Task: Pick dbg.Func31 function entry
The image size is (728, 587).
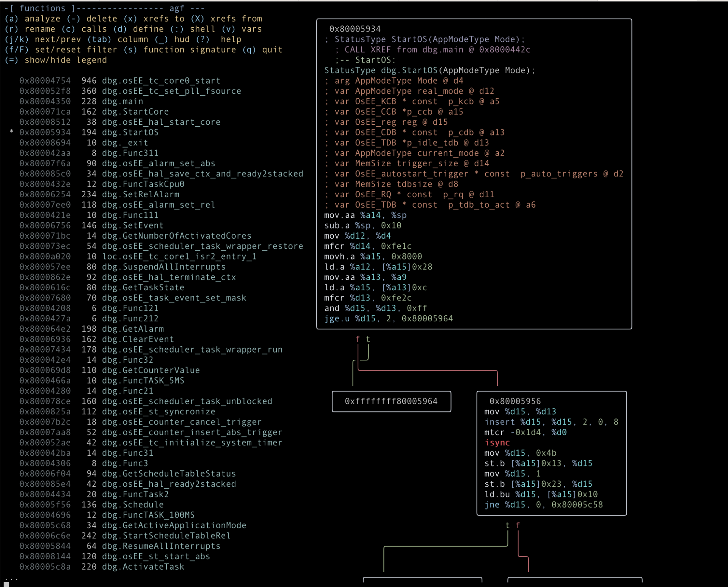Action: [86, 453]
